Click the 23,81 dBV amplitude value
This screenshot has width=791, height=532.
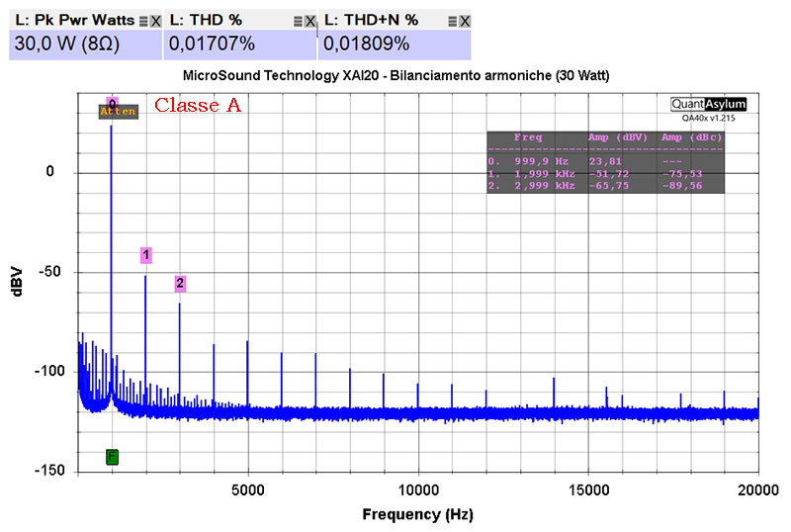point(605,161)
